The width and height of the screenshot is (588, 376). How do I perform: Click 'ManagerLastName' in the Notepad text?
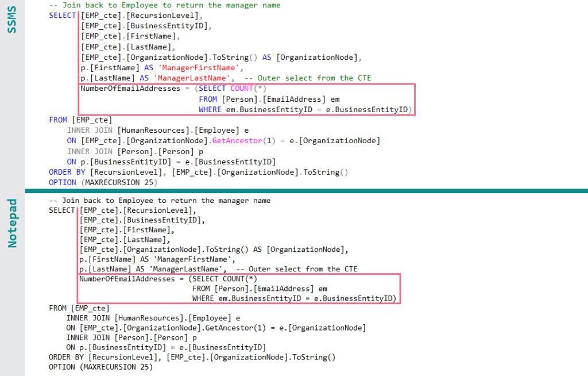click(x=185, y=269)
